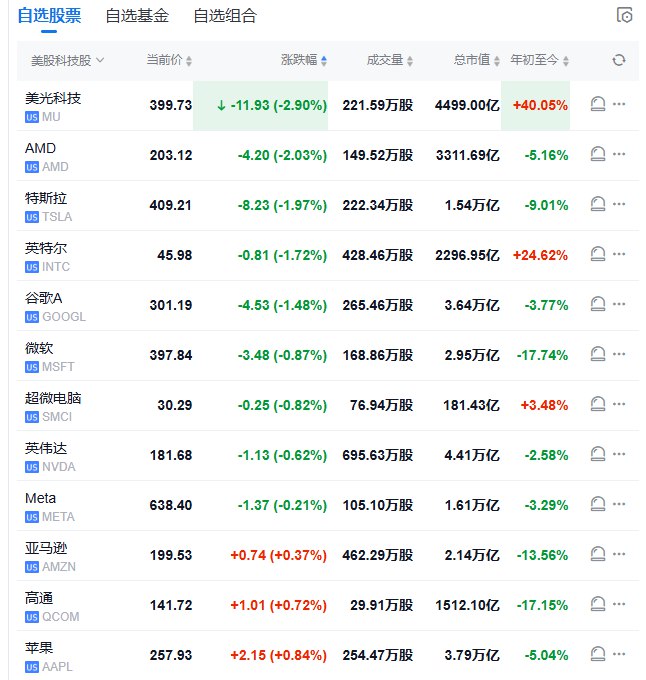
Task: Open more options for 超微电脑 SMCI
Action: (619, 404)
